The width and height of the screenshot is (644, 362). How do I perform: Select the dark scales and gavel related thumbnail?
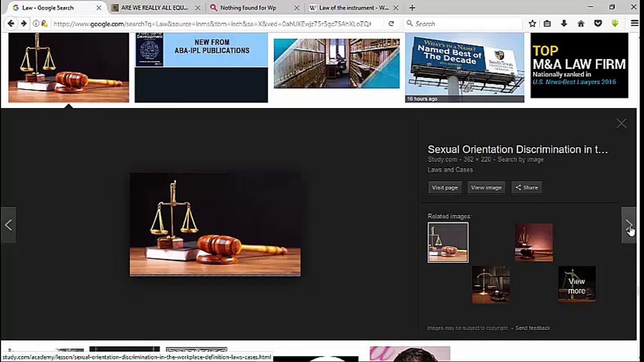coord(491,285)
